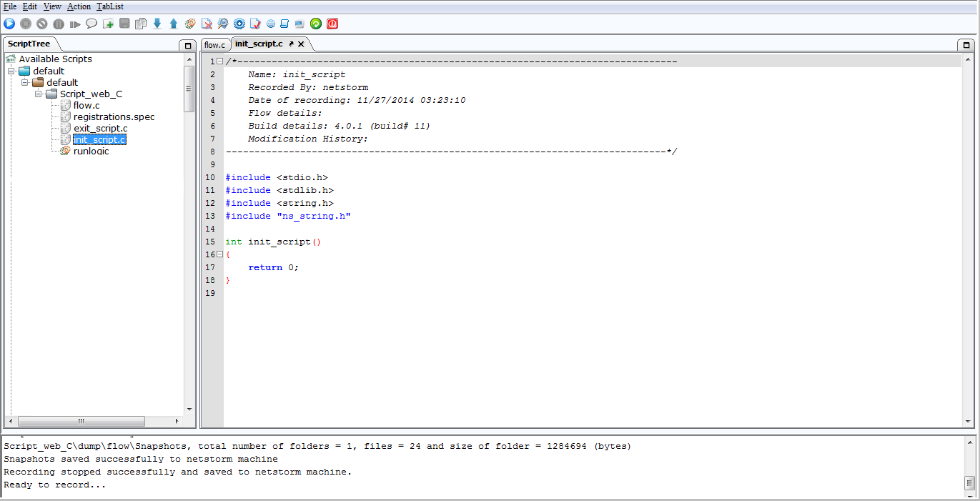
Task: Click the copy documents toolbar icon
Action: point(141,24)
